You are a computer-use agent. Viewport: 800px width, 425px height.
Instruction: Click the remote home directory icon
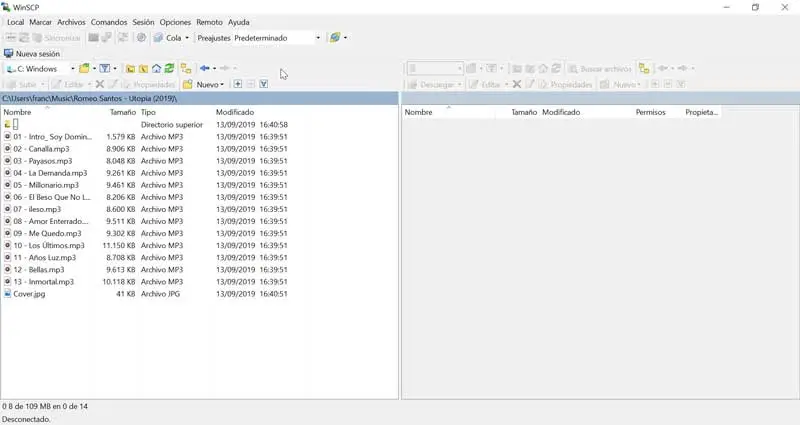tap(543, 68)
